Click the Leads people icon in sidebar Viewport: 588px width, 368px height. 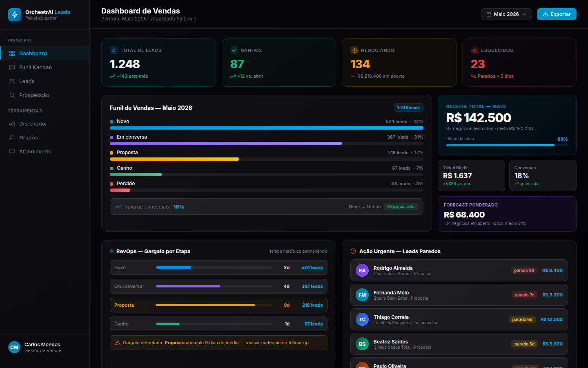coord(12,81)
